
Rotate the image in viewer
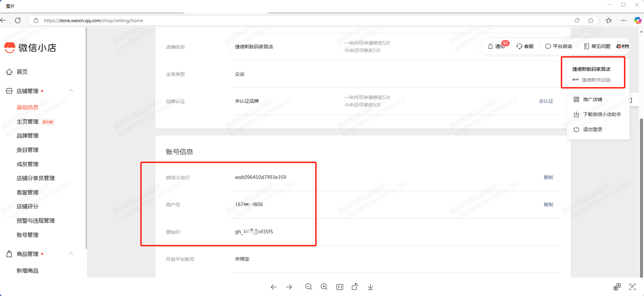(355, 287)
